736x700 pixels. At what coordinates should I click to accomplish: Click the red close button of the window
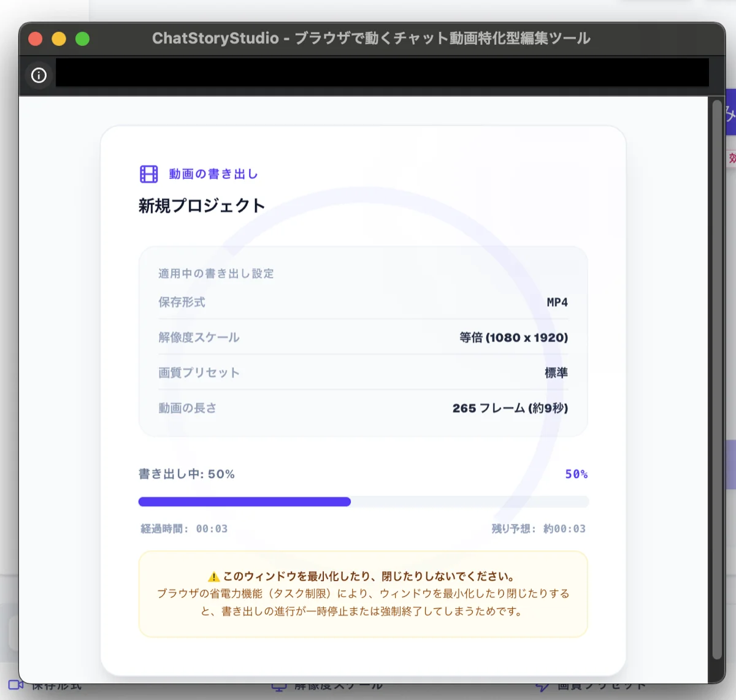36,39
